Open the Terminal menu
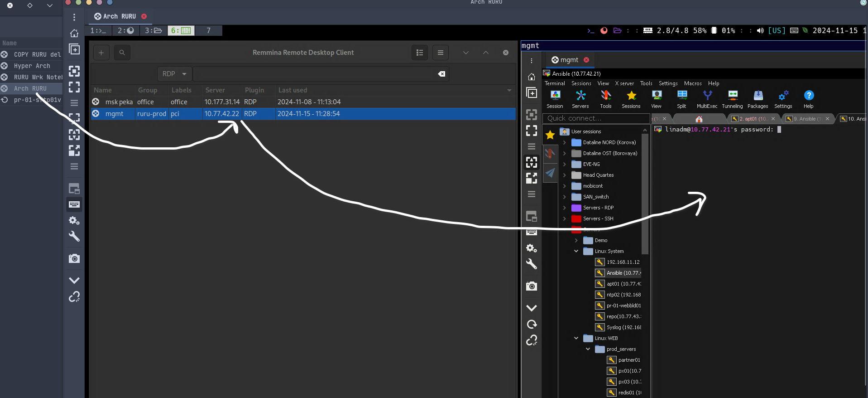The image size is (868, 398). coord(555,83)
